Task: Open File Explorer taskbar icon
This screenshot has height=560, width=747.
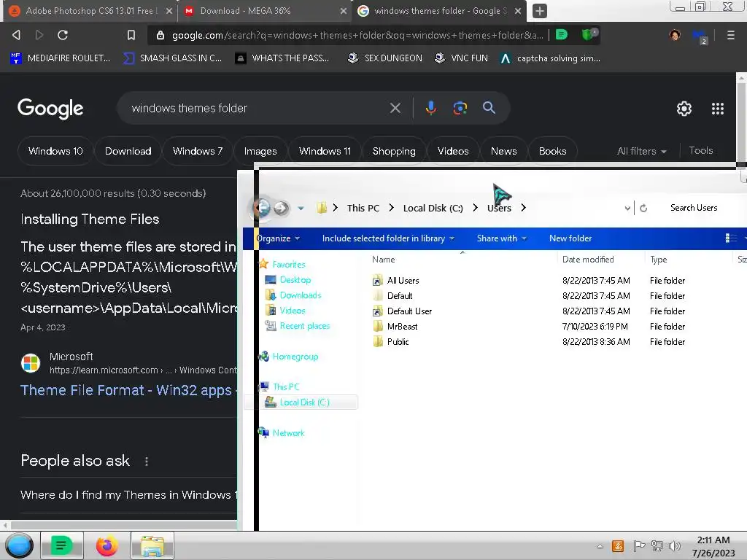Action: pos(152,545)
